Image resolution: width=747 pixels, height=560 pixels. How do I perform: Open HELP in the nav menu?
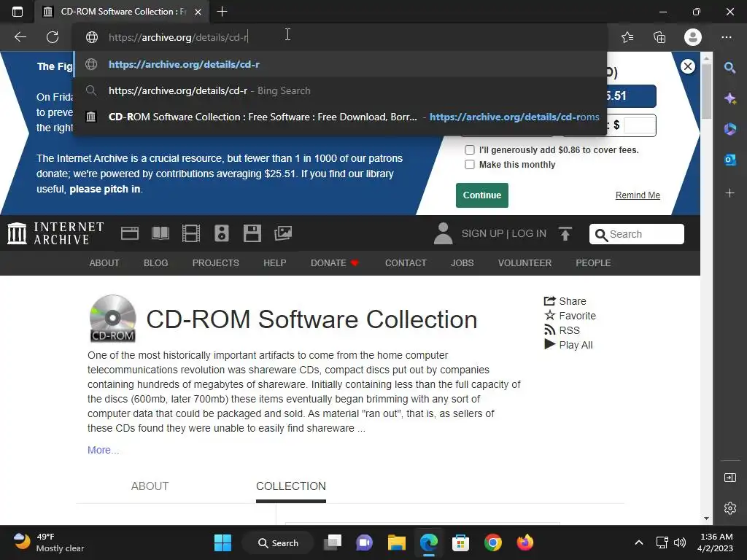pos(275,262)
